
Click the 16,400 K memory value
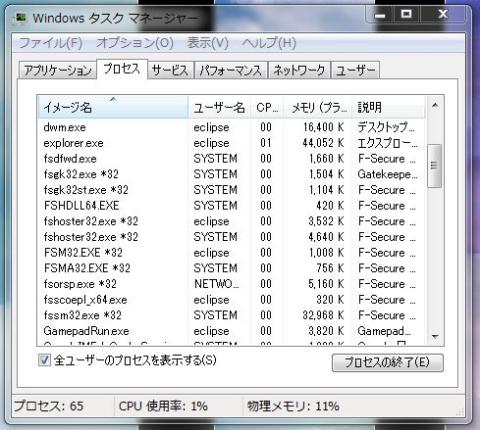coord(323,127)
